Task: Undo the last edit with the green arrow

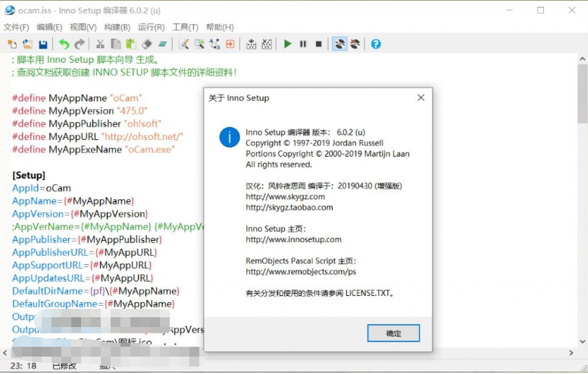Action: click(x=64, y=45)
